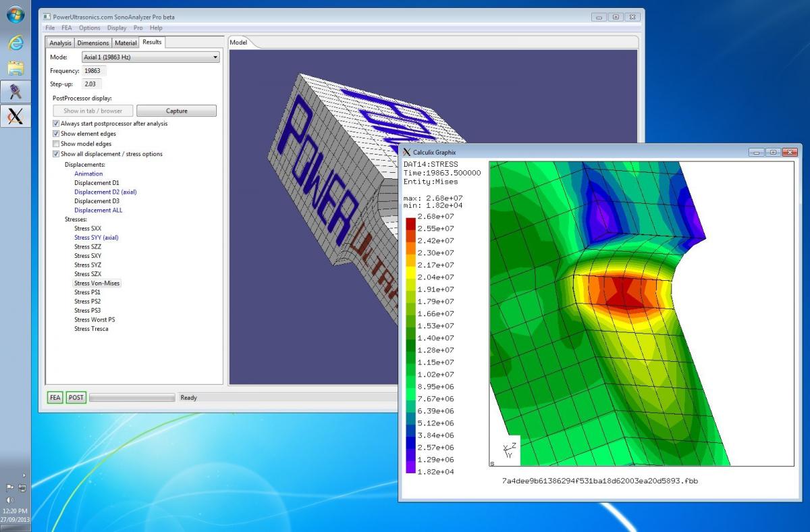Switch to the Analysis tab

60,43
